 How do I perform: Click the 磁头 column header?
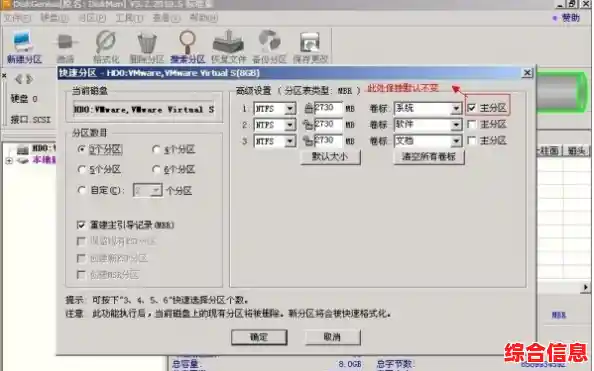[x=577, y=151]
